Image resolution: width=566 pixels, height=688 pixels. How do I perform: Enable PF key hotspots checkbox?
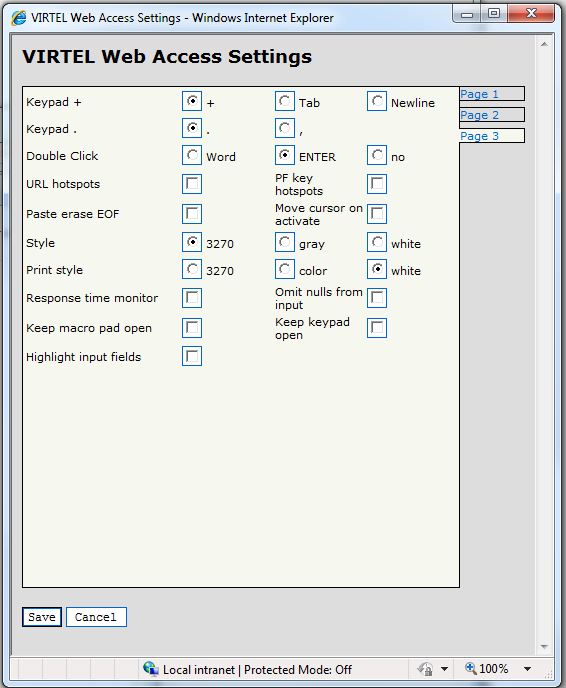(377, 184)
